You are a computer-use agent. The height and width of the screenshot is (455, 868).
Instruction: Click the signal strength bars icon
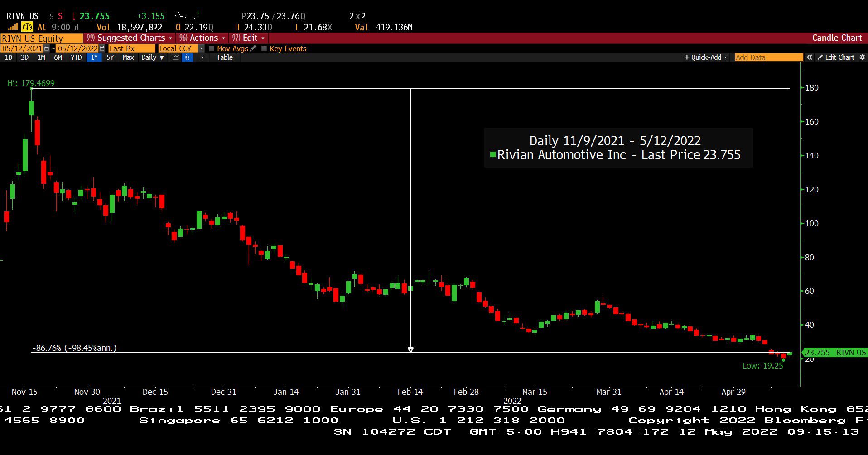[13, 27]
